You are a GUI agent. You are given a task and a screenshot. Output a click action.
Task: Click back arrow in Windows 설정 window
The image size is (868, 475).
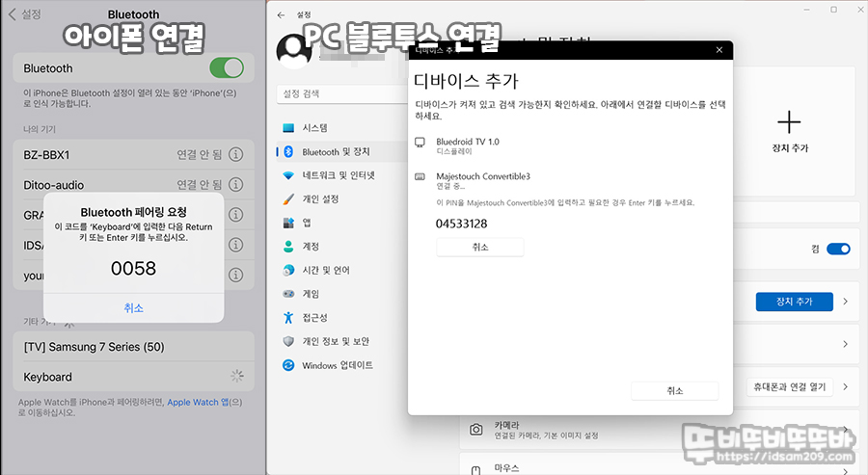click(282, 14)
